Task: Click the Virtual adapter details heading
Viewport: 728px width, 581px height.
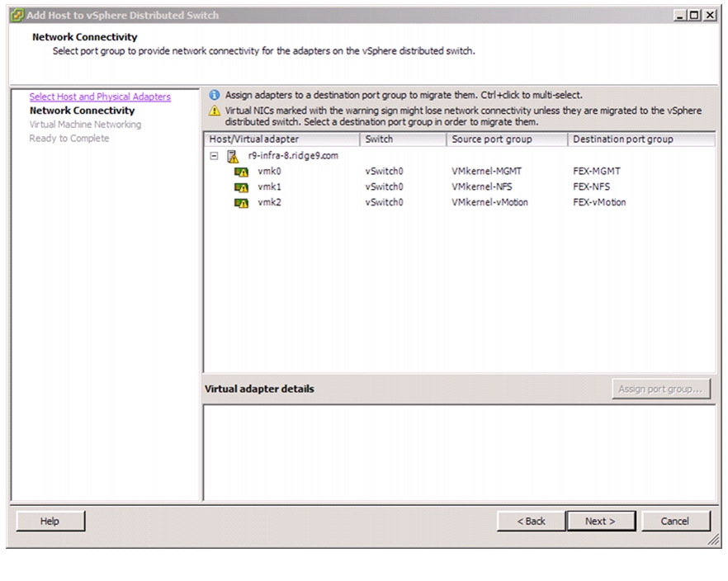Action: pyautogui.click(x=259, y=389)
